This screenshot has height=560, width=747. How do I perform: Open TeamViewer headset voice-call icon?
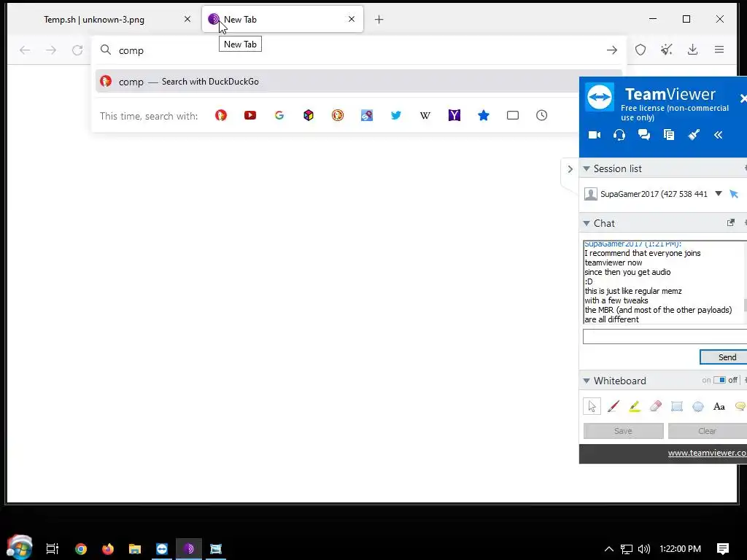point(619,135)
